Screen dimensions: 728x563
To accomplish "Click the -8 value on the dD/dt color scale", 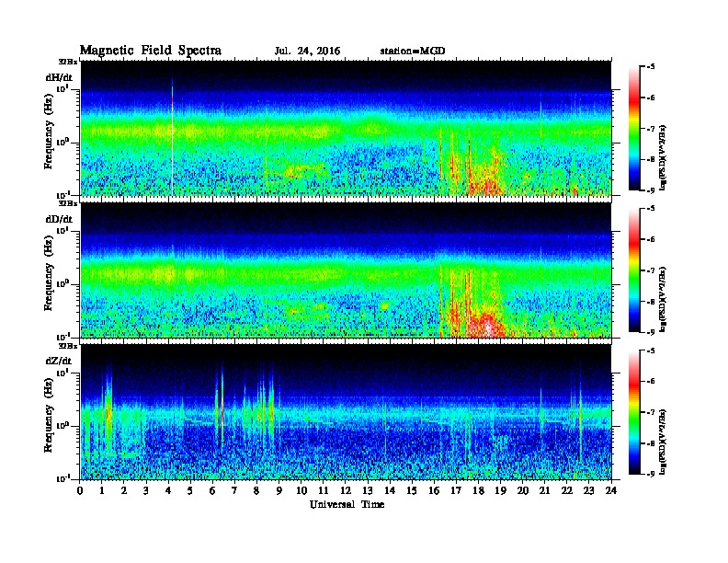I will pyautogui.click(x=650, y=302).
